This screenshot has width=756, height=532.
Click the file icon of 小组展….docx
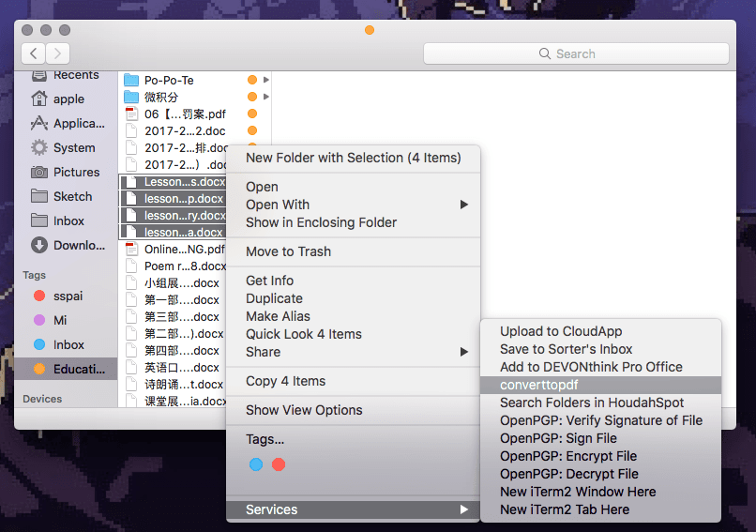tap(131, 282)
